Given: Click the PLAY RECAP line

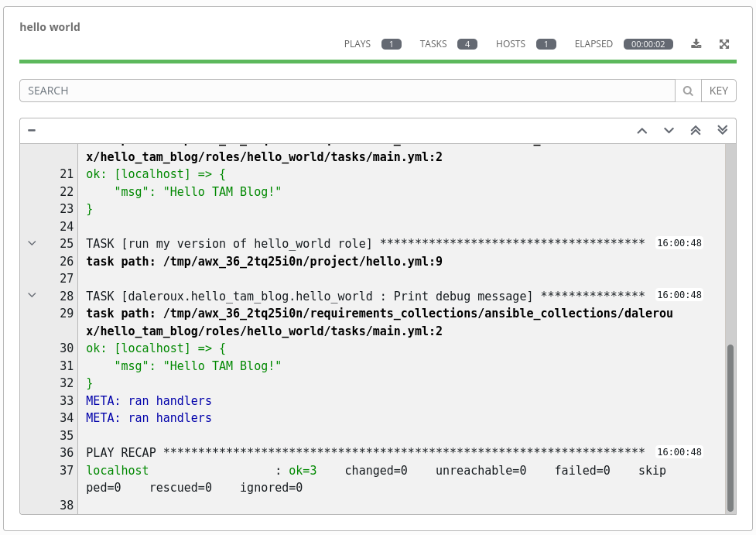Looking at the screenshot, I should point(365,452).
